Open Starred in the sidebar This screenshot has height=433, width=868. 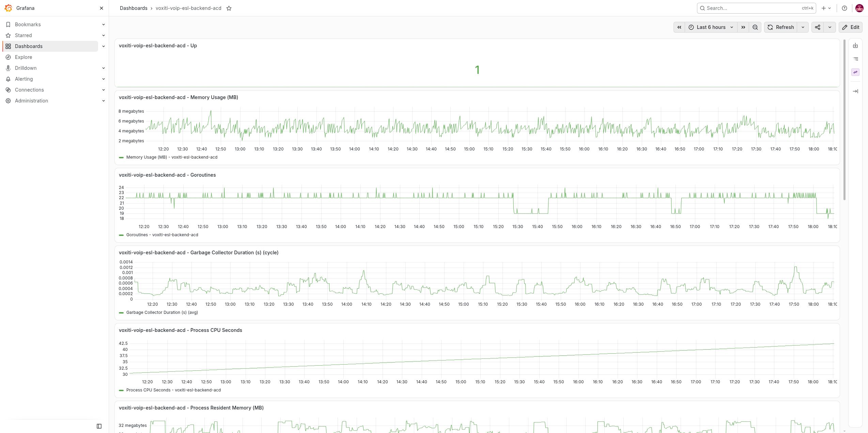[24, 35]
